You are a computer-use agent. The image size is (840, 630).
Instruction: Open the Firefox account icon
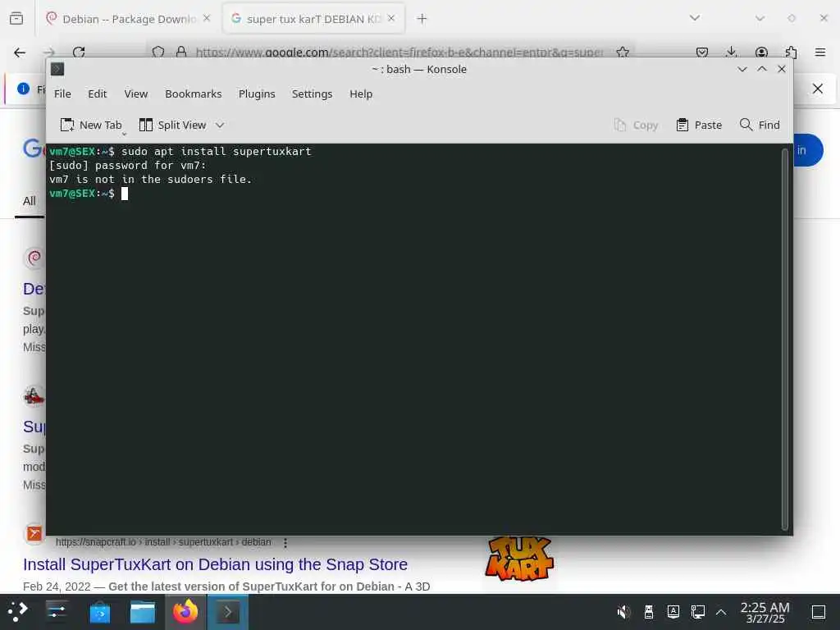click(761, 52)
